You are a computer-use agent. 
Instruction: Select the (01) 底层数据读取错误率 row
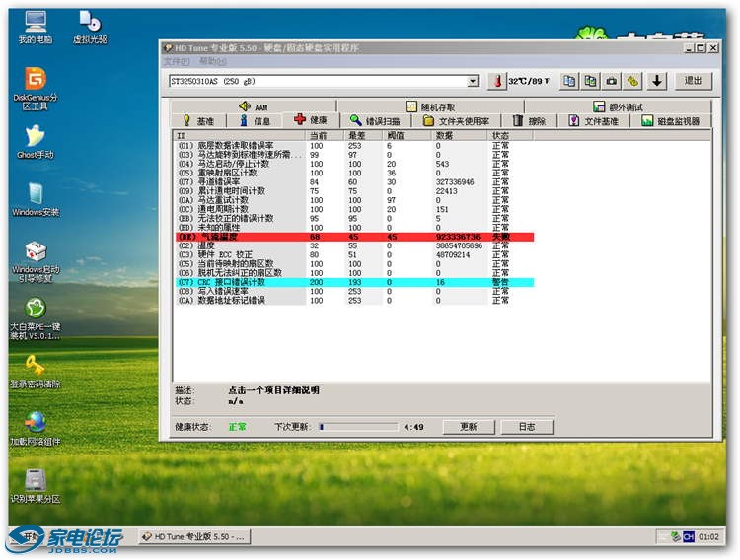click(x=354, y=146)
